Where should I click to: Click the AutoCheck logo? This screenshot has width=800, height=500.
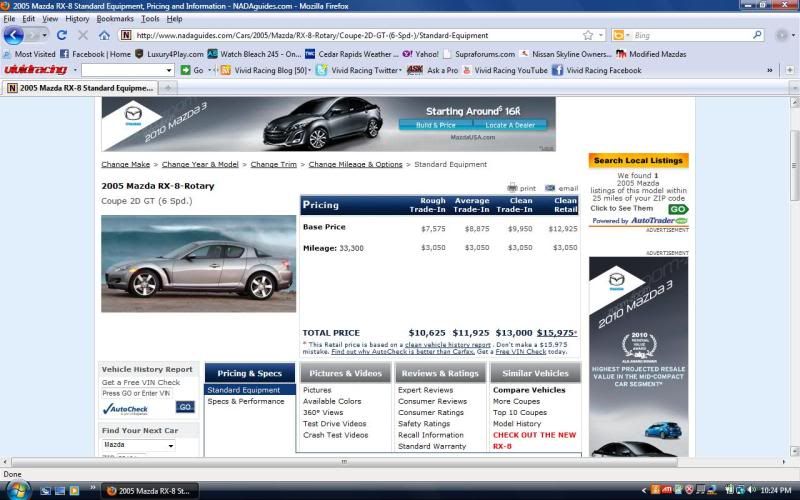pyautogui.click(x=125, y=409)
